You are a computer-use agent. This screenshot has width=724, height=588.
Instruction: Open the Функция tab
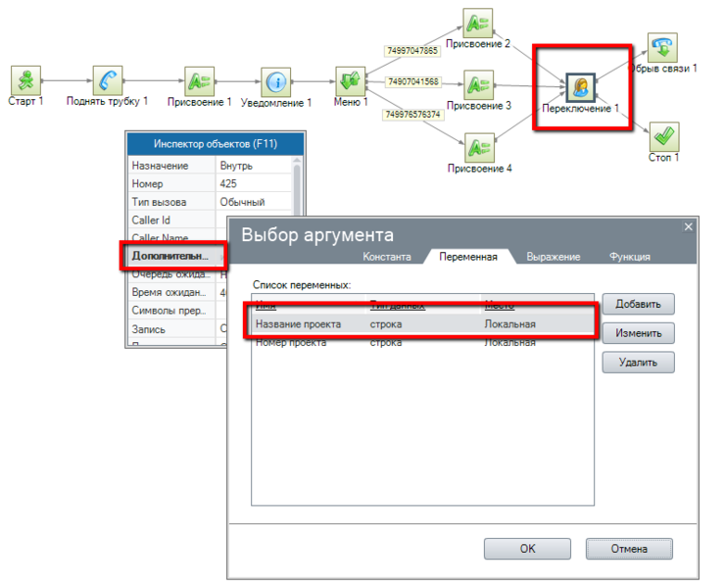pyautogui.click(x=630, y=257)
